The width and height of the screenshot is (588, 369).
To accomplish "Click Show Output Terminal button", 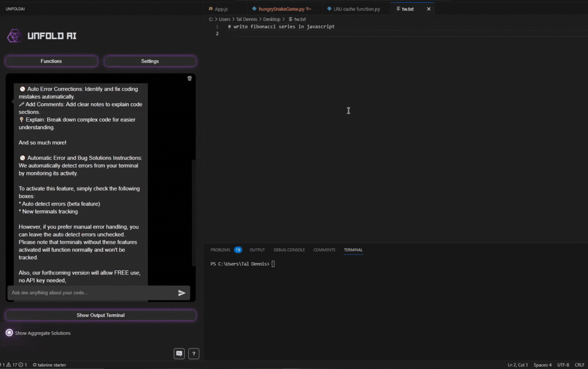I will coord(101,315).
